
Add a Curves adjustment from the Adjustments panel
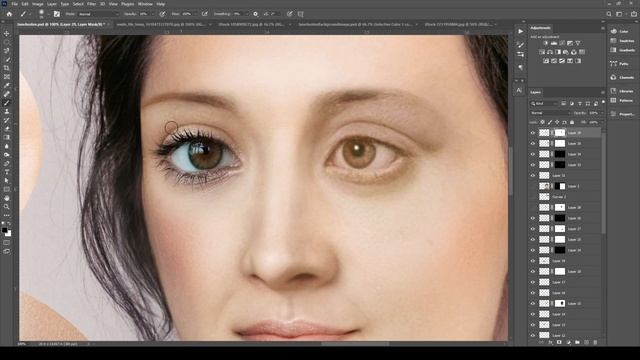click(x=562, y=43)
